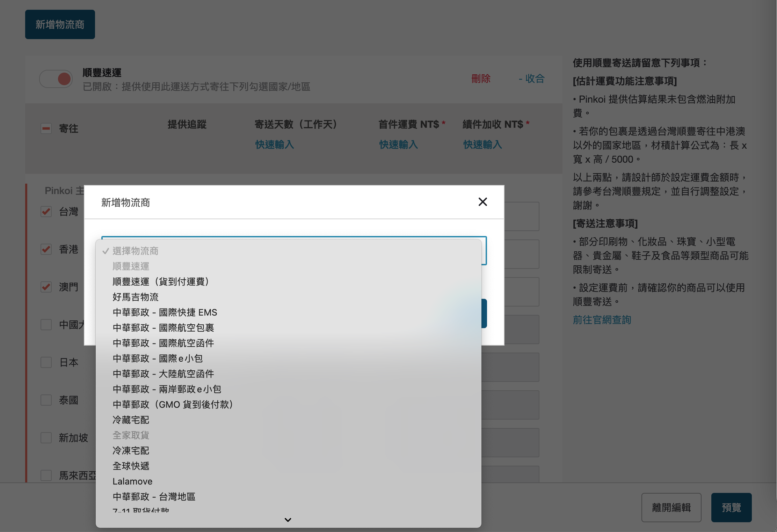The width and height of the screenshot is (777, 532).
Task: Pick 中華郵政 - 國際ｅ小包 option
Action: coord(289,359)
